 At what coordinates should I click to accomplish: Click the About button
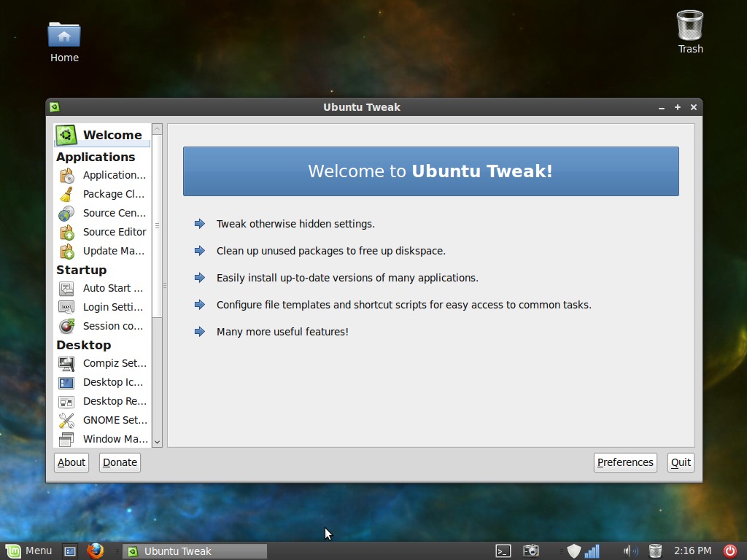click(x=71, y=462)
